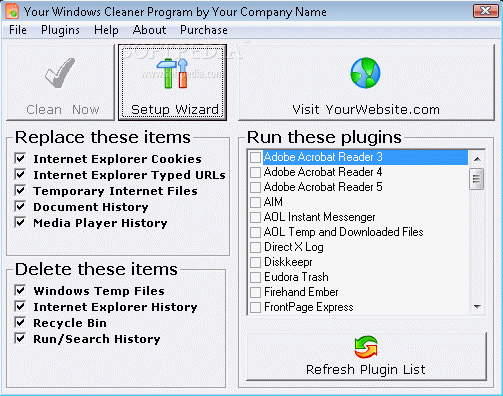Open the Setup Wizard hammer-and-screwdriver button
Screen dimensions: 503x396
pyautogui.click(x=172, y=83)
